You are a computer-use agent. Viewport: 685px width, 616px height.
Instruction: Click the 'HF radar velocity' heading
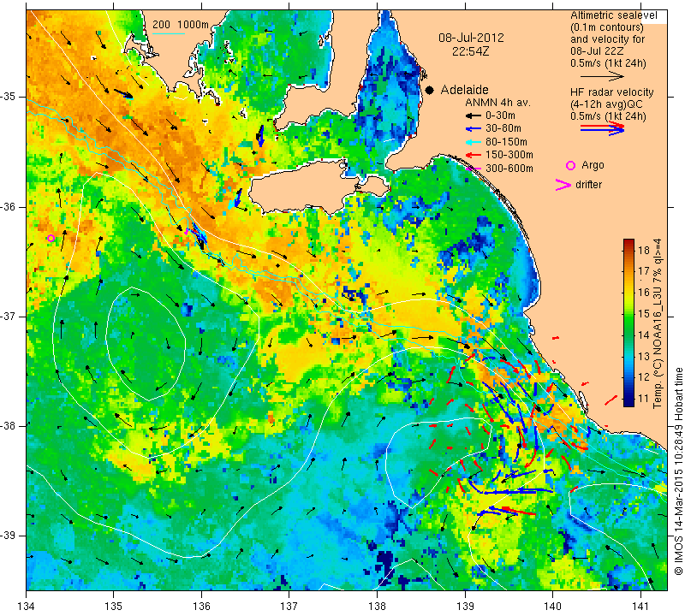coord(612,92)
